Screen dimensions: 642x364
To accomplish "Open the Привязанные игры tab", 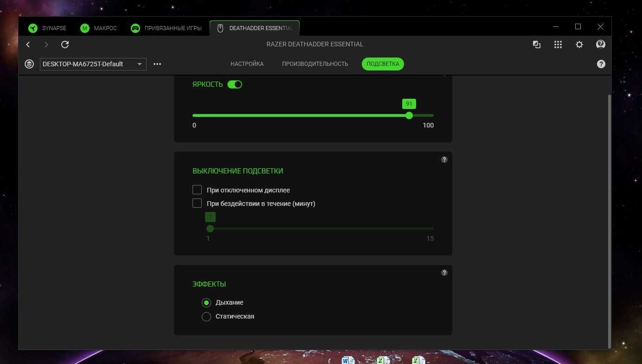I will (166, 28).
